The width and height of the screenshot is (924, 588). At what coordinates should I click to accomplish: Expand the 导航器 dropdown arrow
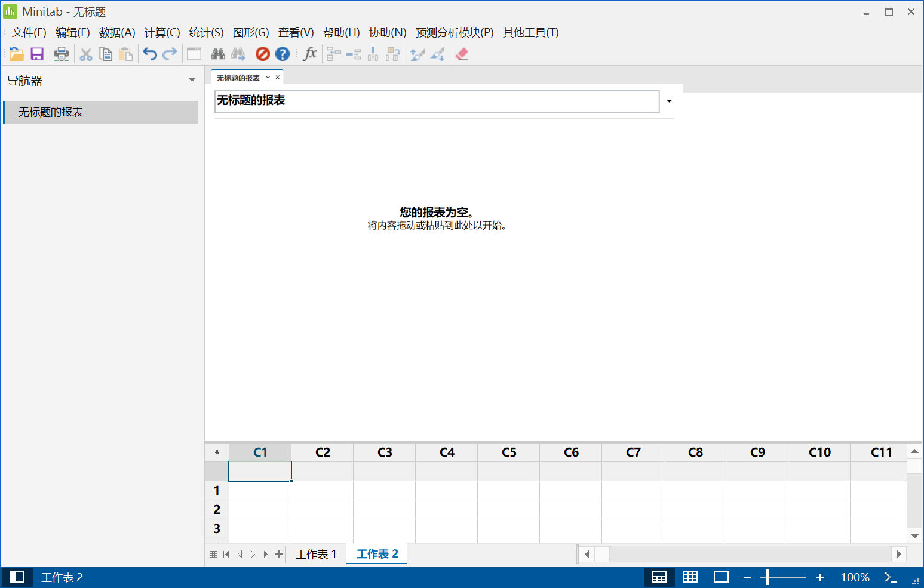pyautogui.click(x=192, y=80)
